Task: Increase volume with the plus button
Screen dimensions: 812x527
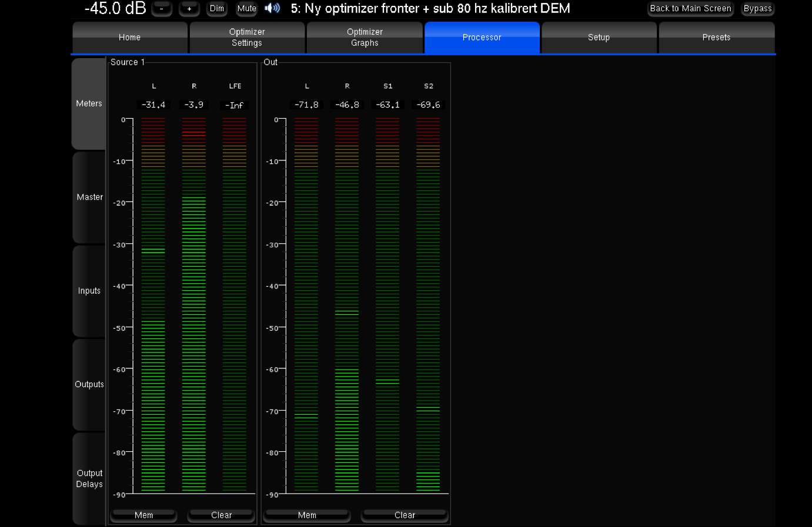Action: pos(189,9)
